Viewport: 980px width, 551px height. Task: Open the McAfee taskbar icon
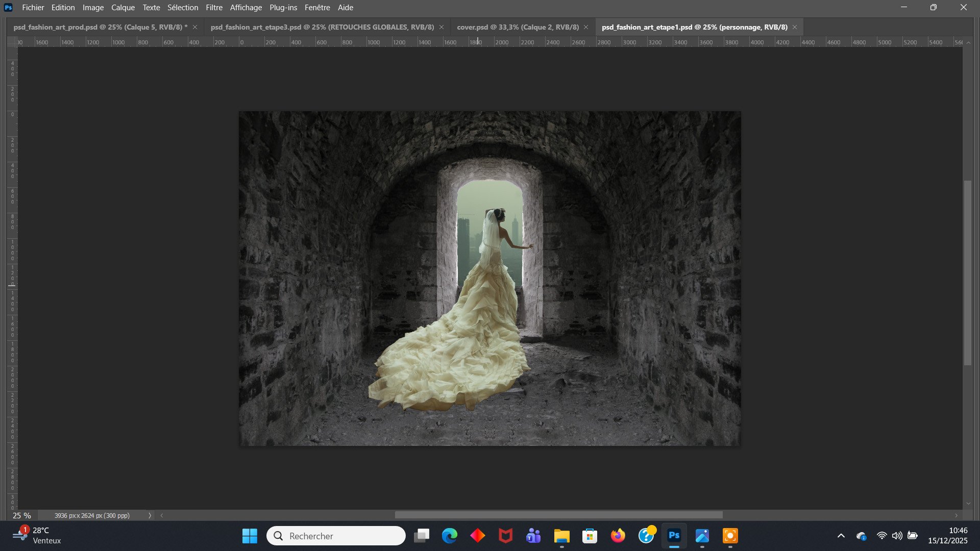(505, 536)
